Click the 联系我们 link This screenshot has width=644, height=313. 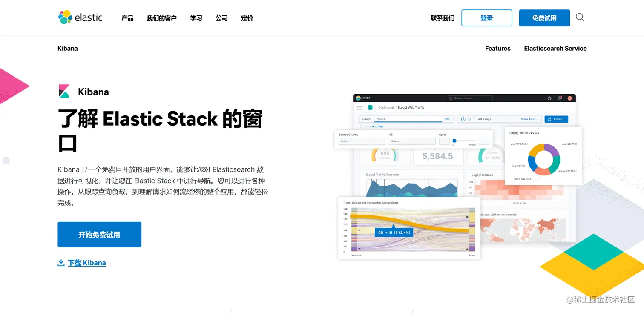(443, 18)
